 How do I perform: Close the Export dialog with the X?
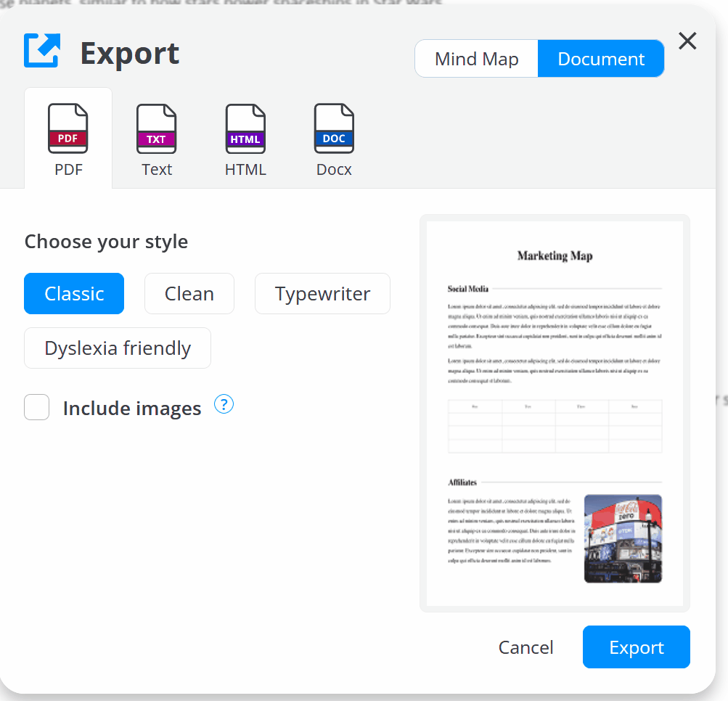pos(686,41)
